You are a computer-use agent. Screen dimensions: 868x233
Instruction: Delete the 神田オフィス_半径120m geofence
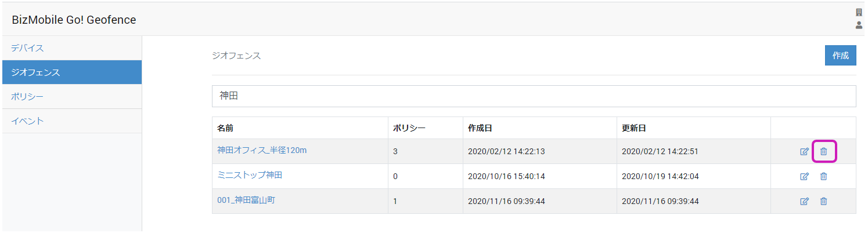click(823, 152)
